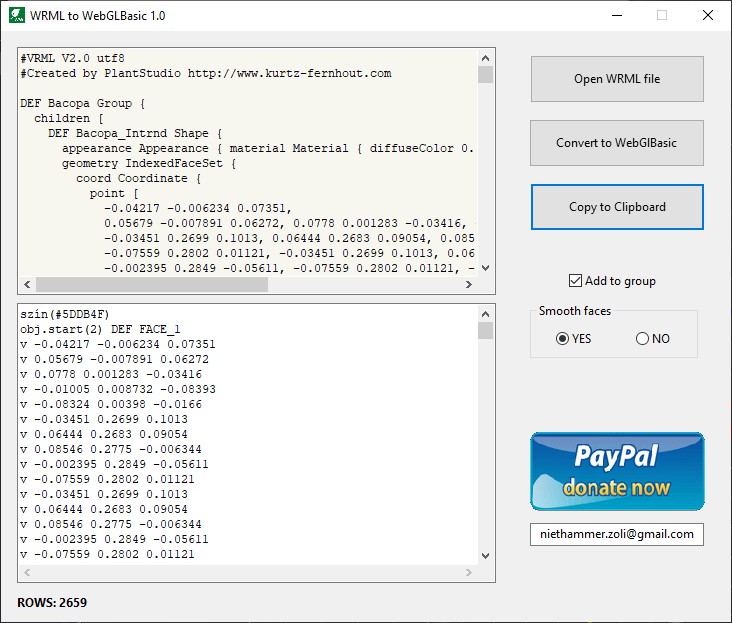Click the 'children [' line
732x623 pixels.
click(x=69, y=118)
